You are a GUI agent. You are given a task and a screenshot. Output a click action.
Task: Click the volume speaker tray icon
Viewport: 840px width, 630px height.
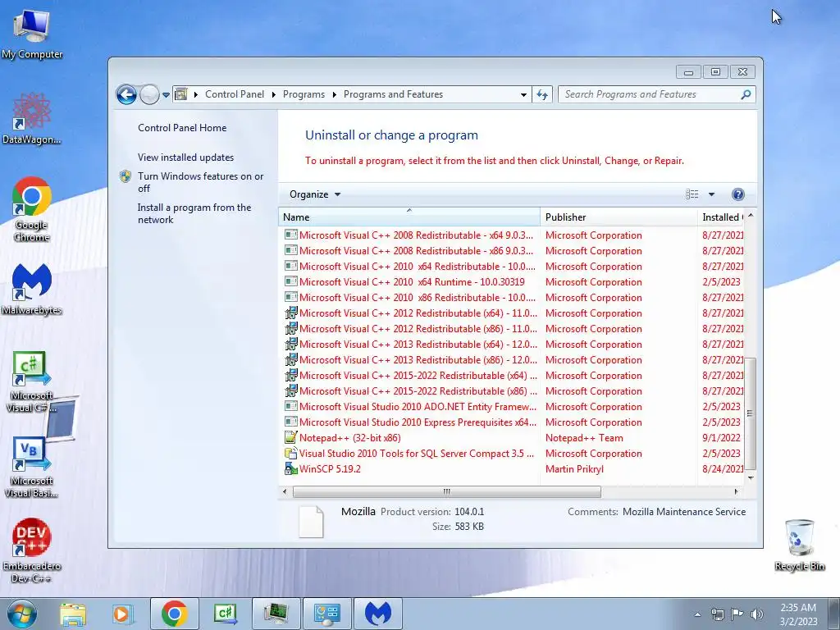[x=757, y=614]
